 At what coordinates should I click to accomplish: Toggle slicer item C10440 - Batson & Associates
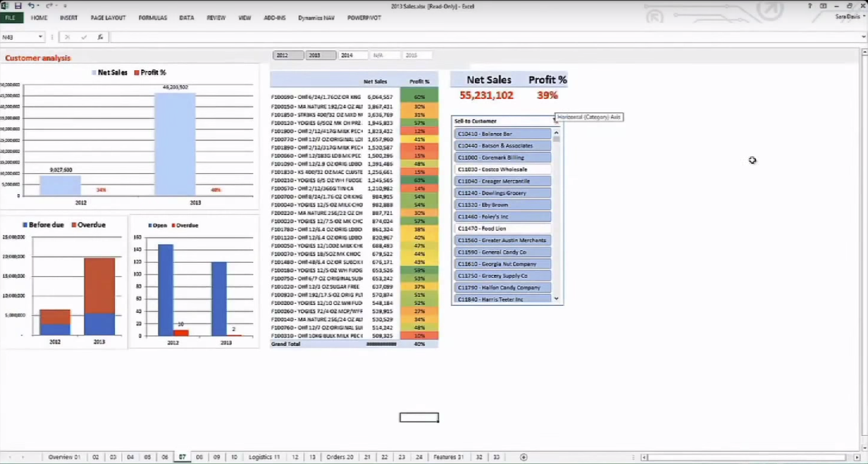pos(503,146)
